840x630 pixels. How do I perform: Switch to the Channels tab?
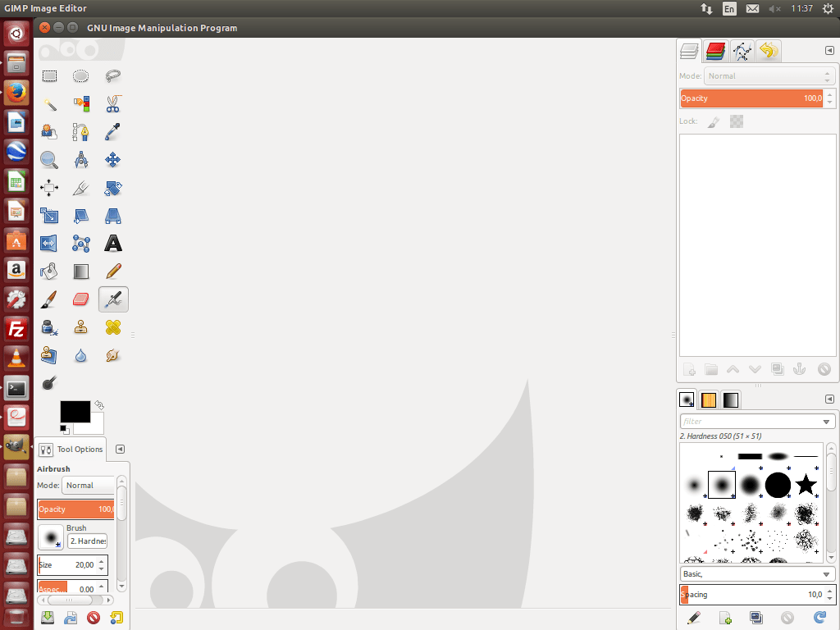(x=715, y=52)
